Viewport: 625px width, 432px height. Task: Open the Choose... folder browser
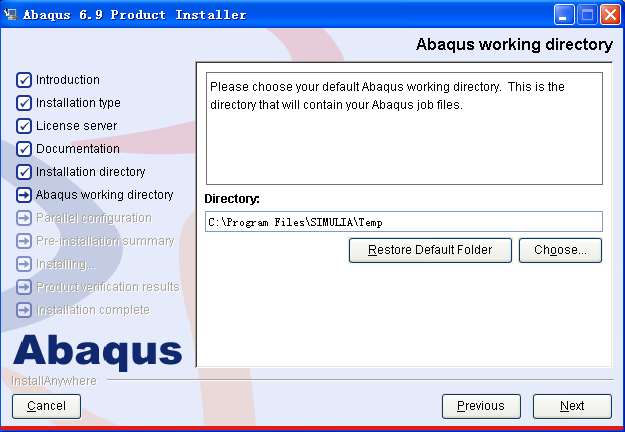(560, 250)
